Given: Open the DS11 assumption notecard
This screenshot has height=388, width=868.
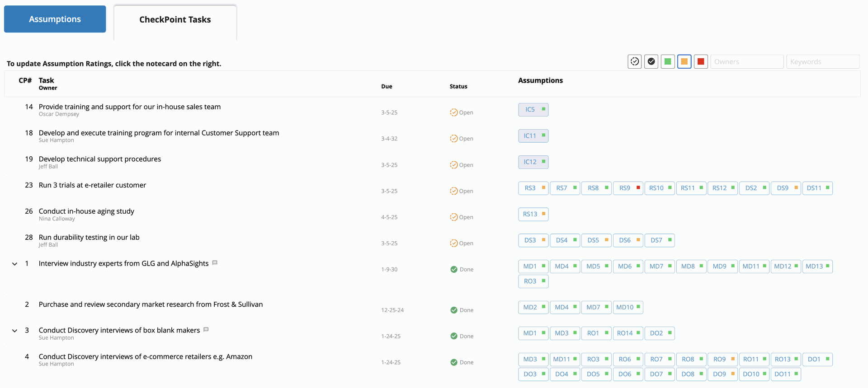Looking at the screenshot, I should [x=817, y=188].
